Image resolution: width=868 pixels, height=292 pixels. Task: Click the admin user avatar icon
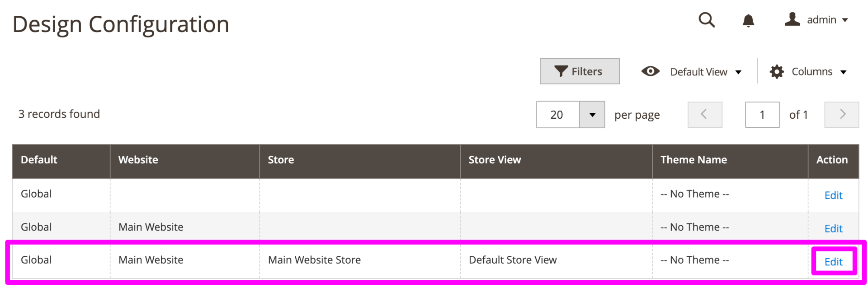click(x=792, y=19)
